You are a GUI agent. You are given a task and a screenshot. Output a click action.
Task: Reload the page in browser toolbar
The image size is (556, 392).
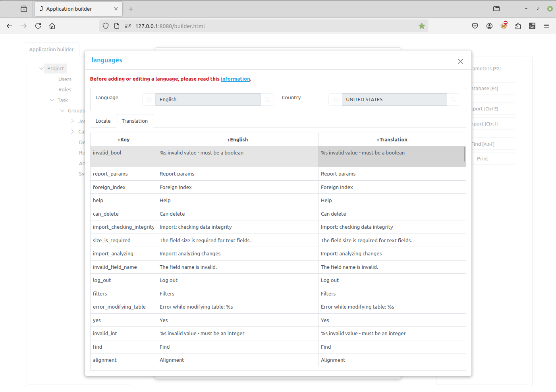[x=38, y=26]
